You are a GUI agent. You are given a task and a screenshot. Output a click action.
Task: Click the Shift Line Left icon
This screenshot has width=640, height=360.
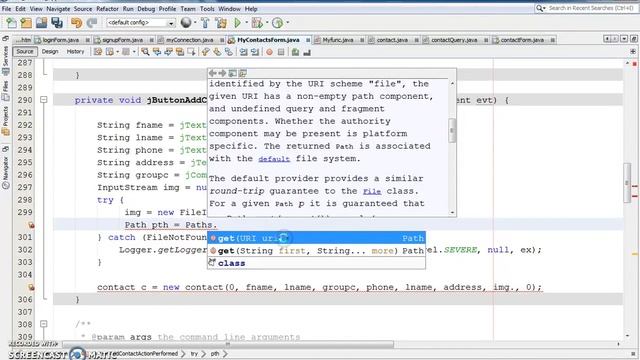243,52
